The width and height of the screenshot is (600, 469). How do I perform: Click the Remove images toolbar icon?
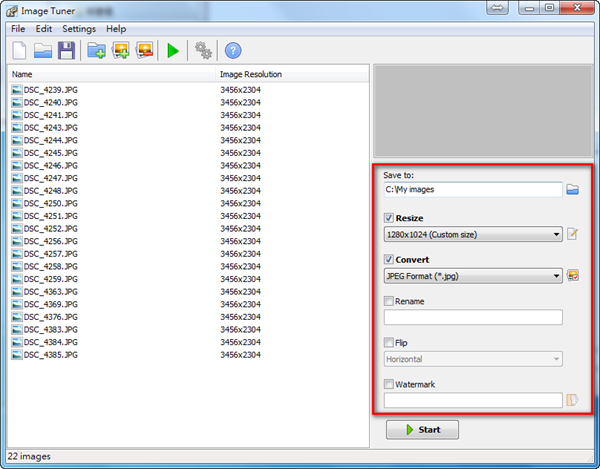pos(145,50)
